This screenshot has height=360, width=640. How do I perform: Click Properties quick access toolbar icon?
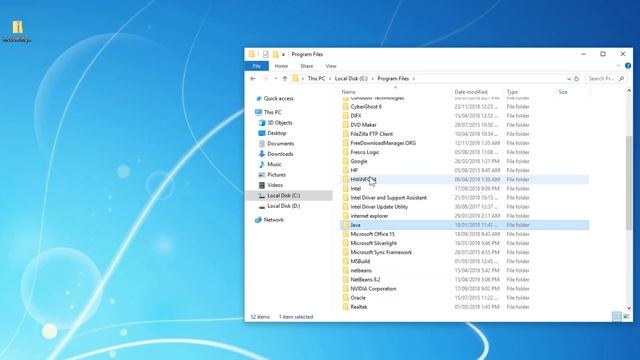266,54
